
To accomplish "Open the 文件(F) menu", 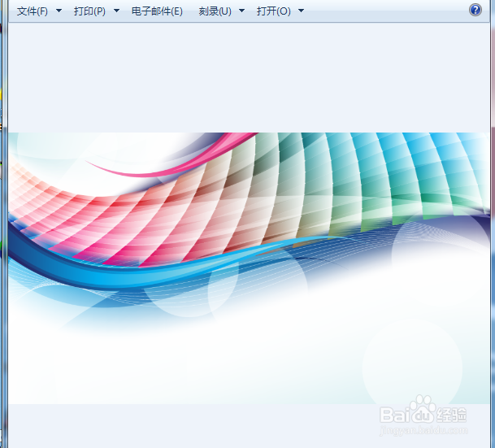I will 33,11.
